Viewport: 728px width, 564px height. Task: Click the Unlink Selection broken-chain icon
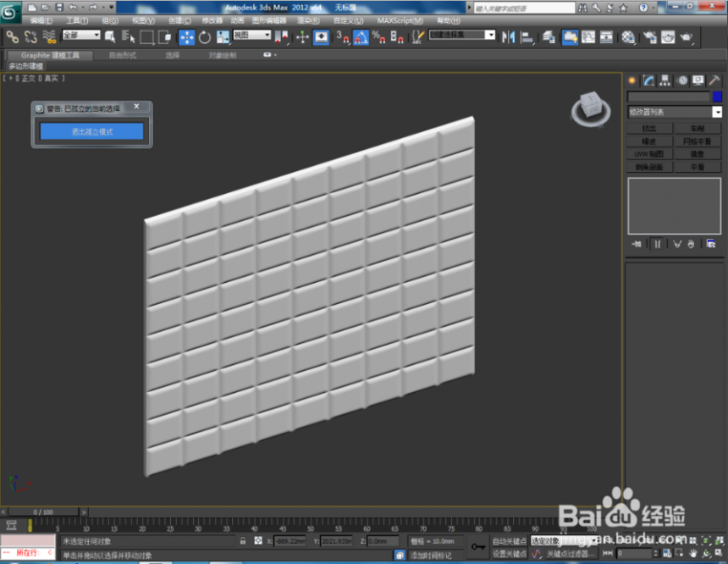pos(30,36)
